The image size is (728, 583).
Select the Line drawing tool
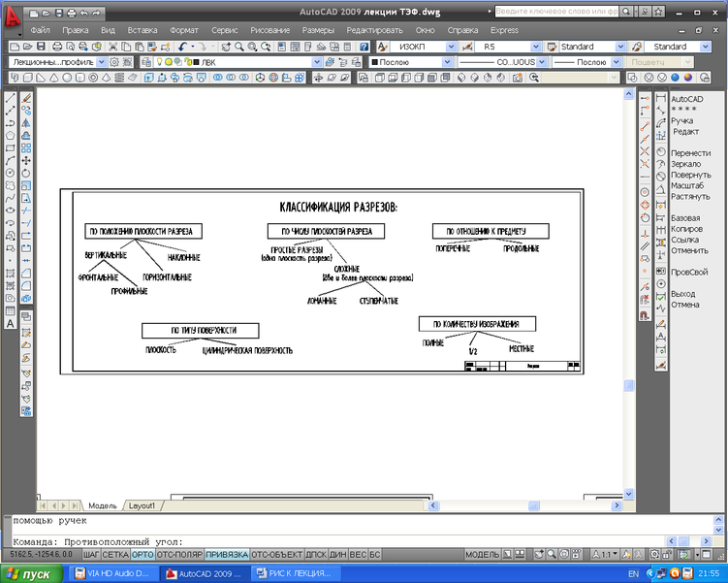click(x=10, y=98)
